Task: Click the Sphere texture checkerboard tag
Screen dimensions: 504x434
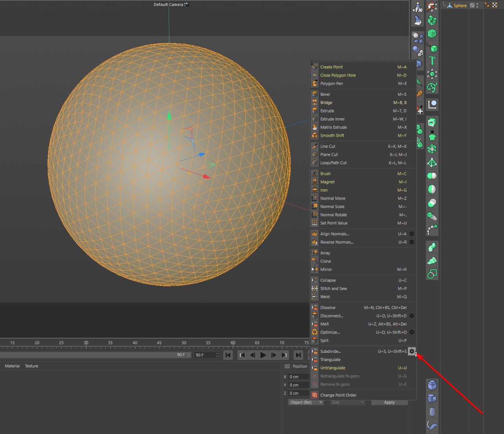Action: point(495,5)
